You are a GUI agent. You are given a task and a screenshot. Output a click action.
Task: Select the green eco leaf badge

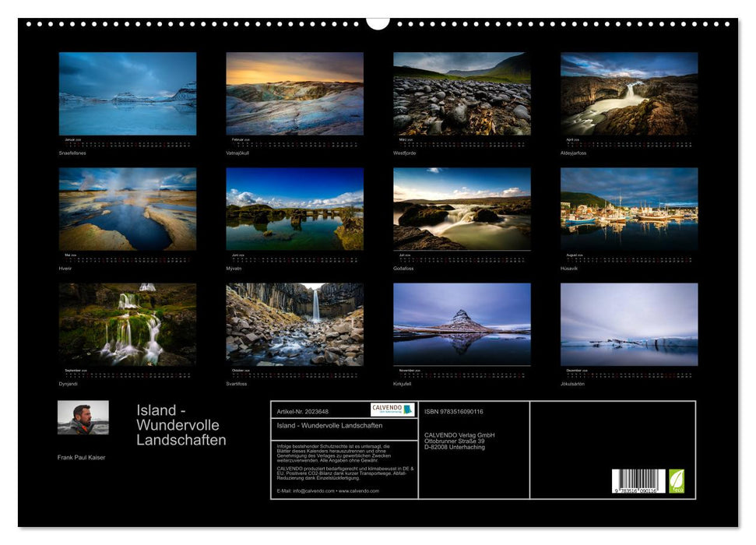(677, 480)
